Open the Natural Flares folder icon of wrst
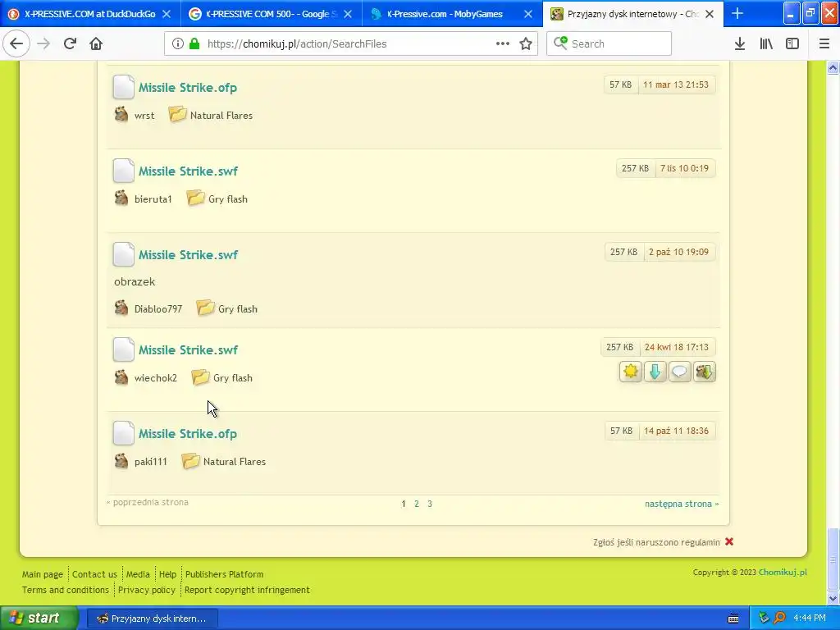This screenshot has height=630, width=840. [177, 114]
